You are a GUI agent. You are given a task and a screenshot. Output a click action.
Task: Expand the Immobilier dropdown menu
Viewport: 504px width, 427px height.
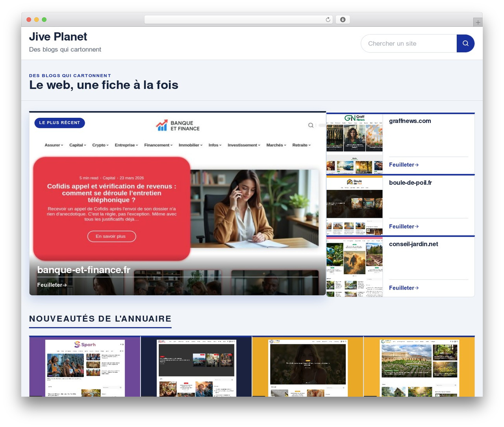click(x=191, y=145)
